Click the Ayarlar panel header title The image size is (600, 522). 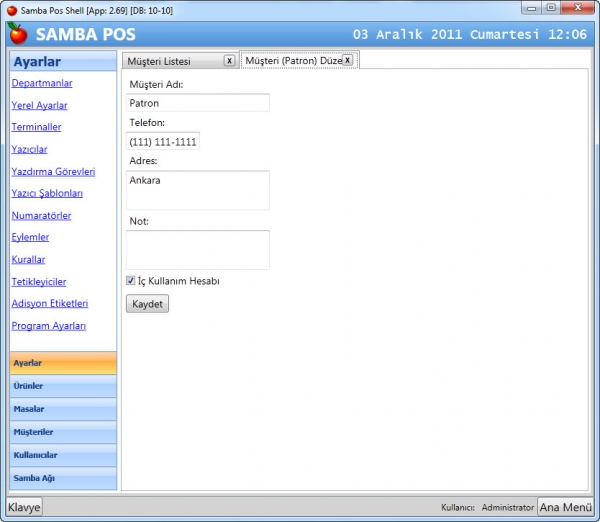37,62
